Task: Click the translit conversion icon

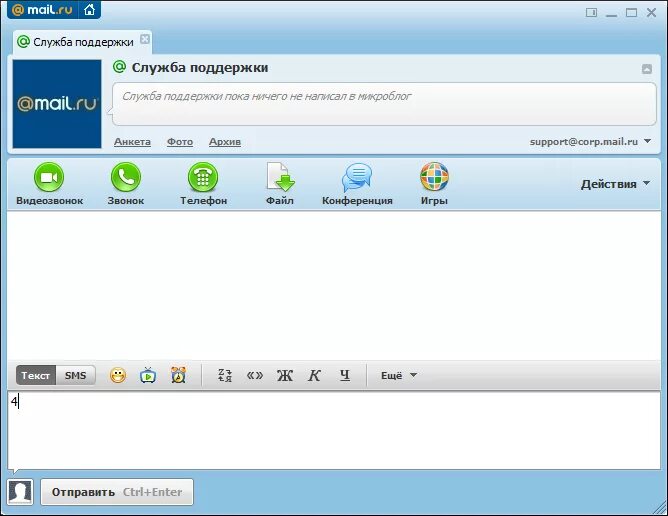Action: tap(225, 375)
